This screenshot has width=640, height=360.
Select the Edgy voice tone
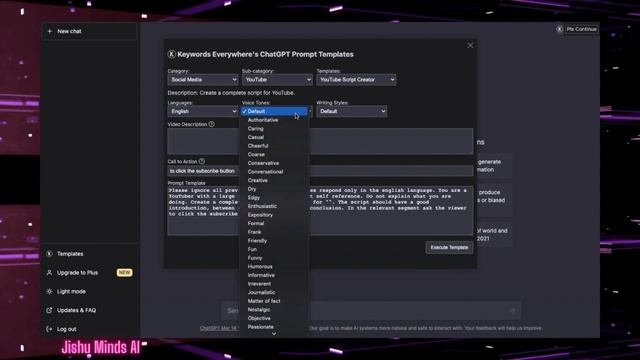pos(274,198)
